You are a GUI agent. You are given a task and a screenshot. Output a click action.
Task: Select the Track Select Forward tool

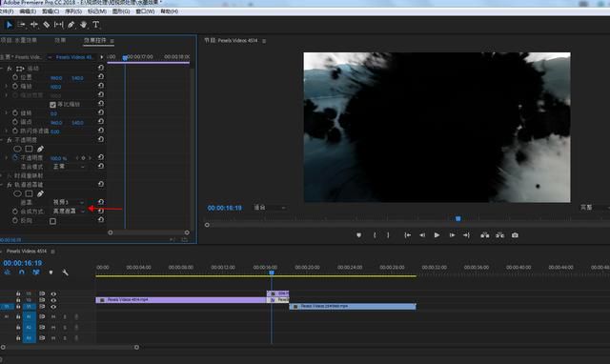click(x=21, y=25)
